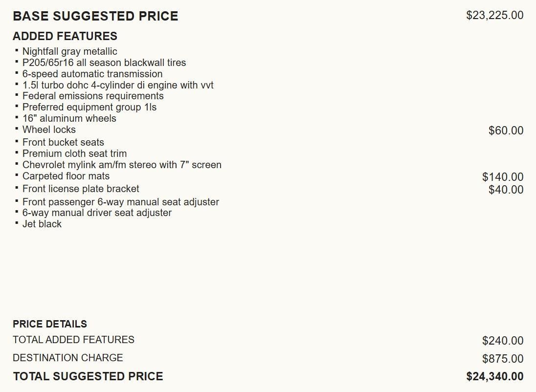This screenshot has width=536, height=392.
Task: Select the $60.00 wheel locks price
Action: (506, 131)
